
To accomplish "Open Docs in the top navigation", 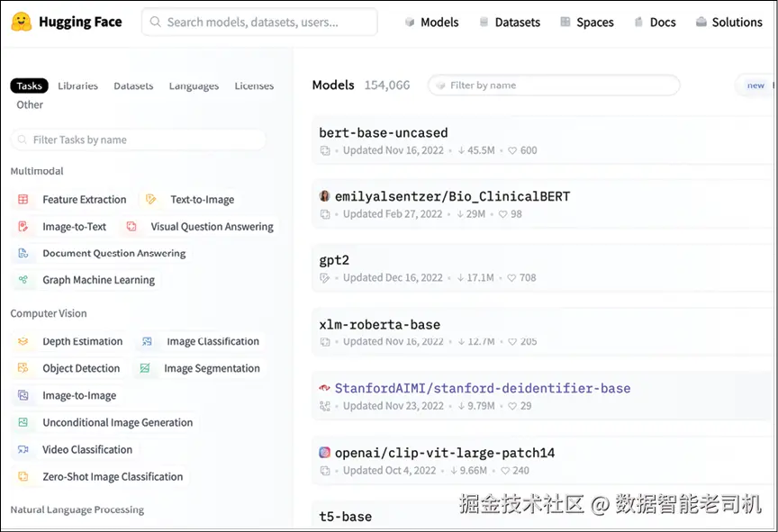I will [x=655, y=22].
